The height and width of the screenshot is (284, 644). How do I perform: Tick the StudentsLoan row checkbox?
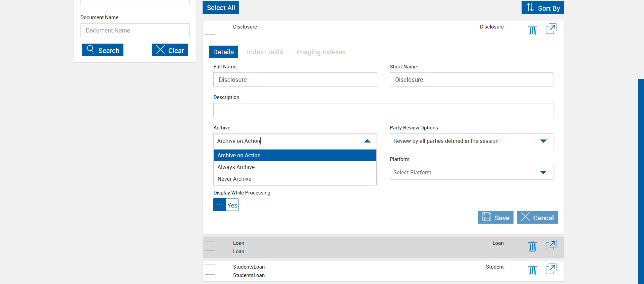coord(210,270)
